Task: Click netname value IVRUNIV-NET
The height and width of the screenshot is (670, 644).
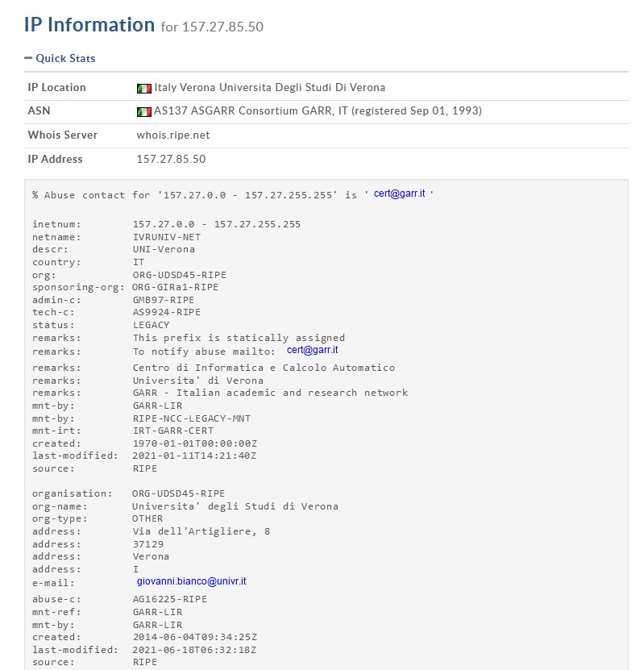Action: (167, 237)
